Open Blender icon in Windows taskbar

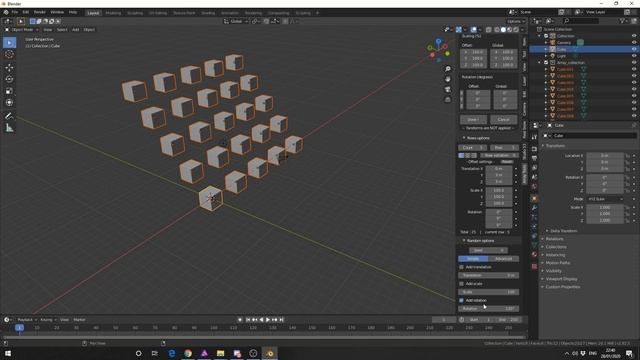270,353
